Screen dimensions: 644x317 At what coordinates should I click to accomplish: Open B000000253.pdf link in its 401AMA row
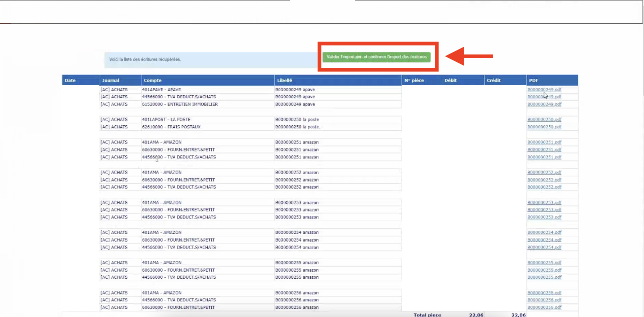pyautogui.click(x=544, y=203)
